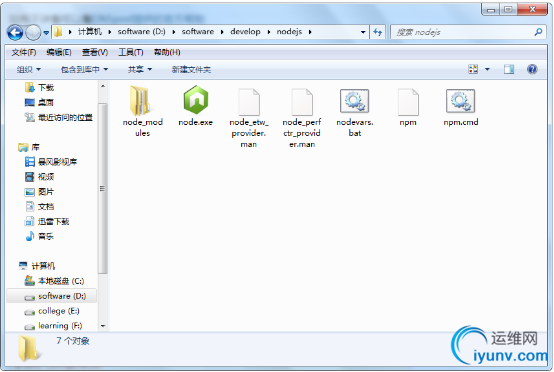Click the Back navigation arrow

click(x=15, y=33)
